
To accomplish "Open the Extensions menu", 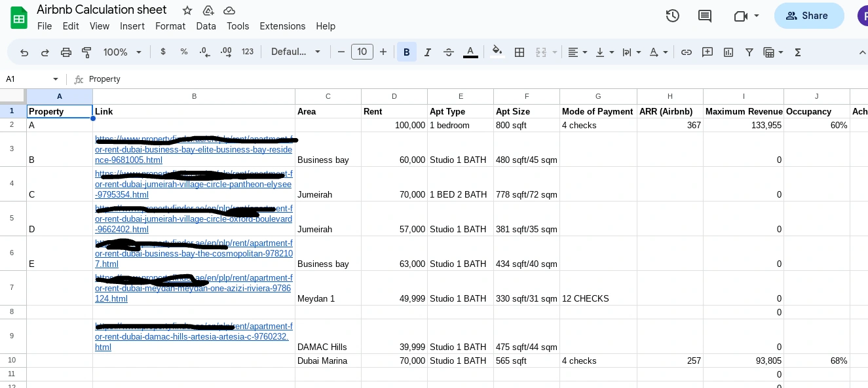I will pyautogui.click(x=282, y=26).
